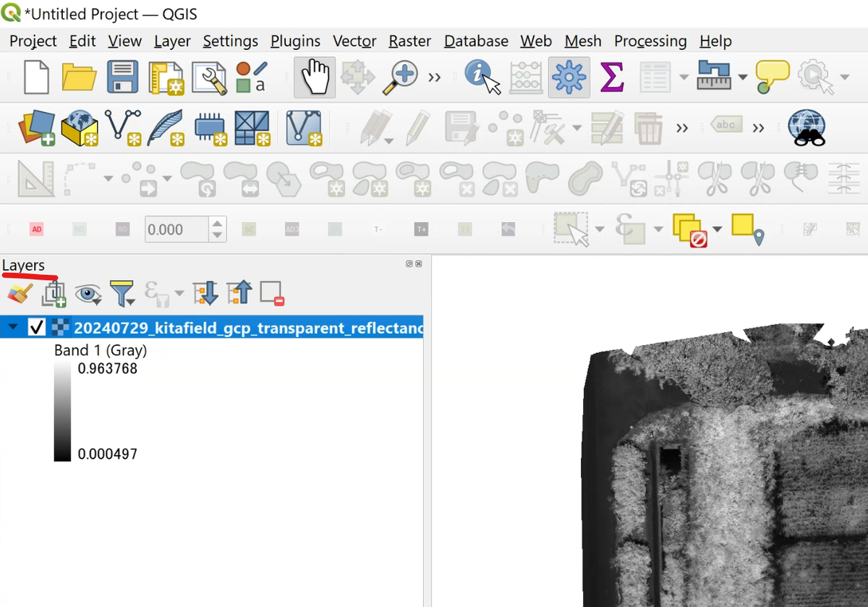Screen dimensions: 868x607
Task: Open project using the yellow folder icon
Action: 80,77
